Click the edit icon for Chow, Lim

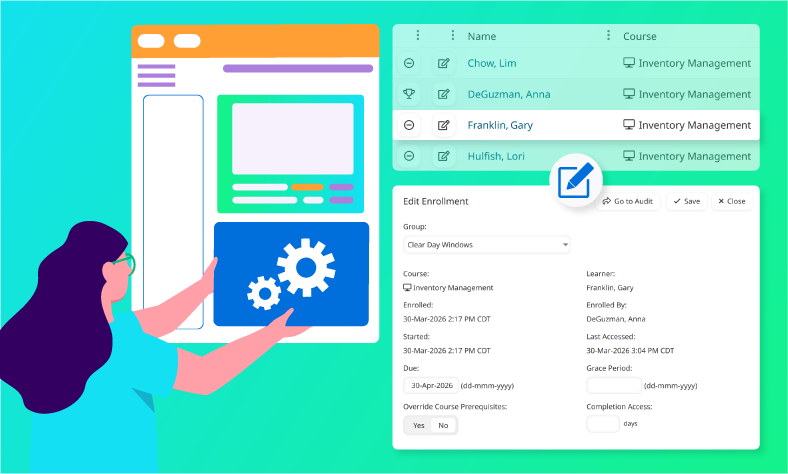[x=444, y=63]
